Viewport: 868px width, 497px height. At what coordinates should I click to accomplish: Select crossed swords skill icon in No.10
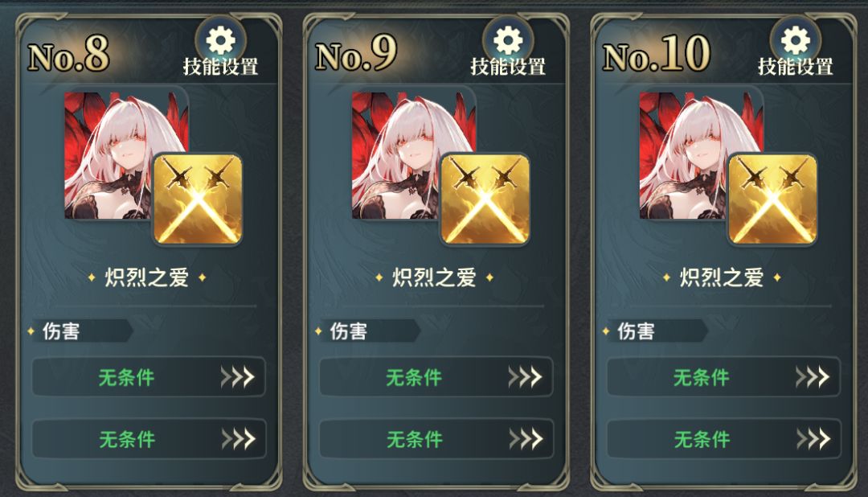point(772,199)
